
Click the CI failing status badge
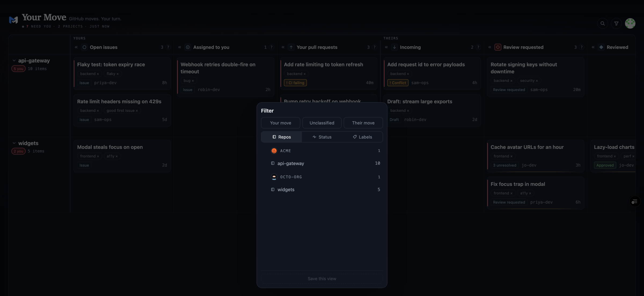pos(295,83)
